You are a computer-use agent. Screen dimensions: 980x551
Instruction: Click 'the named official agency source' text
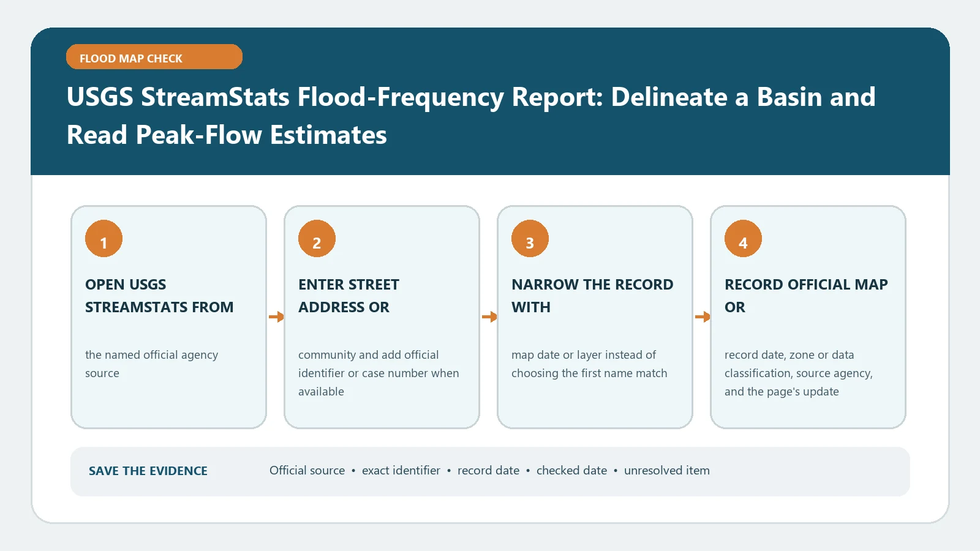(151, 364)
